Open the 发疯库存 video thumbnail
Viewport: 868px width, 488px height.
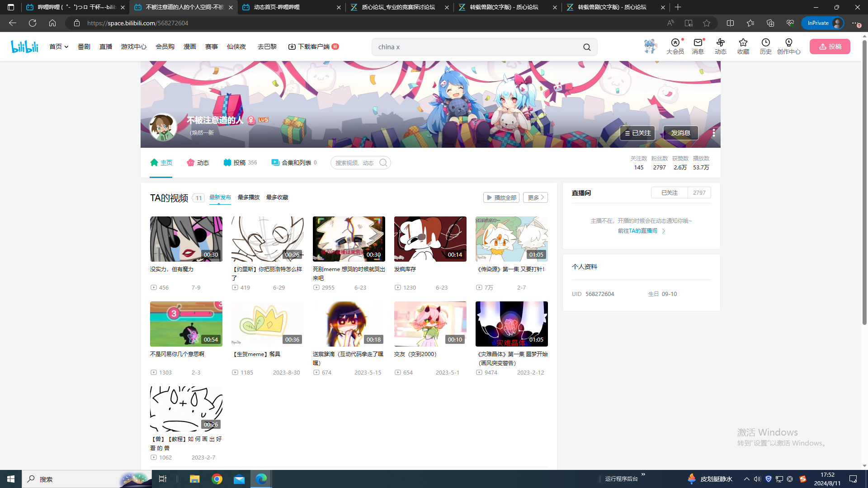coord(430,239)
